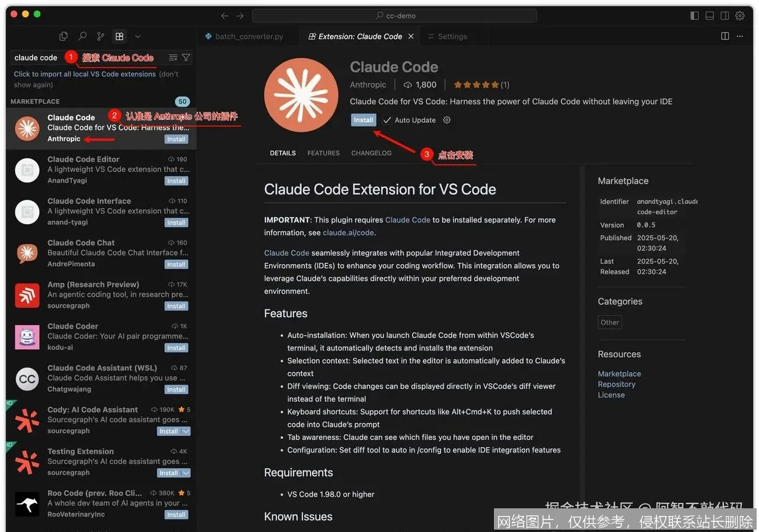This screenshot has width=759, height=532.
Task: Open editor More Actions ellipsis menu
Action: (740, 36)
